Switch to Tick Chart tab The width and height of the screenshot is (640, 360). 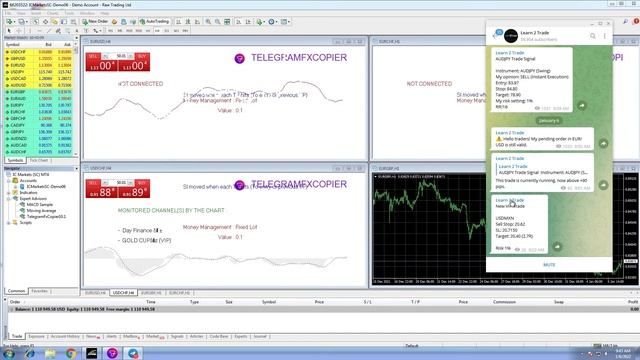[x=39, y=160]
